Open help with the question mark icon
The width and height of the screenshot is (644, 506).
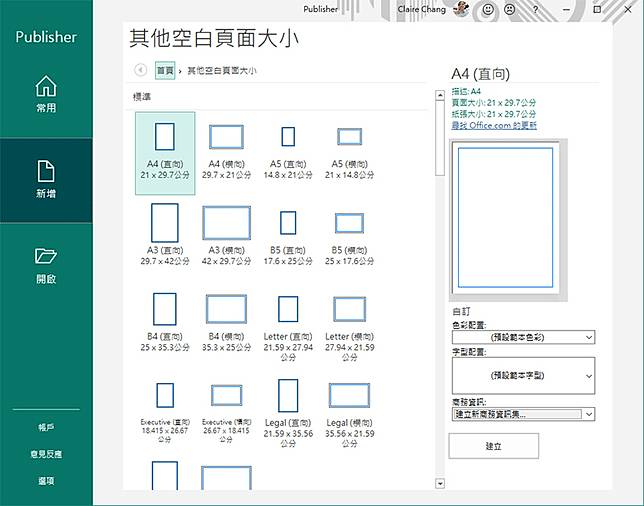click(536, 9)
